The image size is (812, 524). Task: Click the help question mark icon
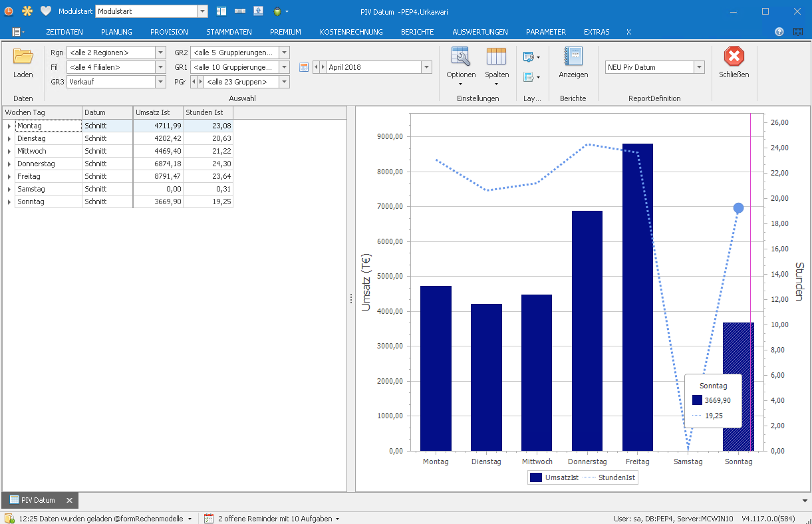tap(779, 32)
